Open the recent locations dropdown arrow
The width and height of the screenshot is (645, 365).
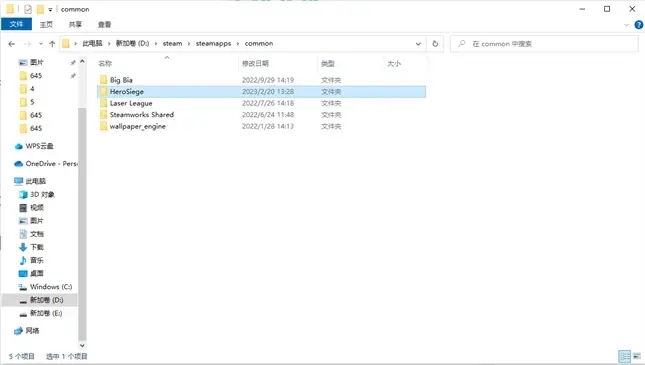[41, 44]
